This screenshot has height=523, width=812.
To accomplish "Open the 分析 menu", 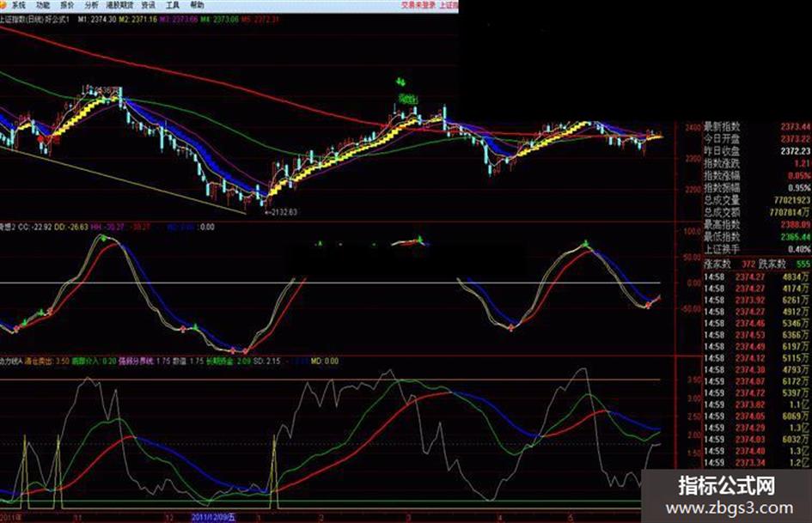I will (91, 5).
